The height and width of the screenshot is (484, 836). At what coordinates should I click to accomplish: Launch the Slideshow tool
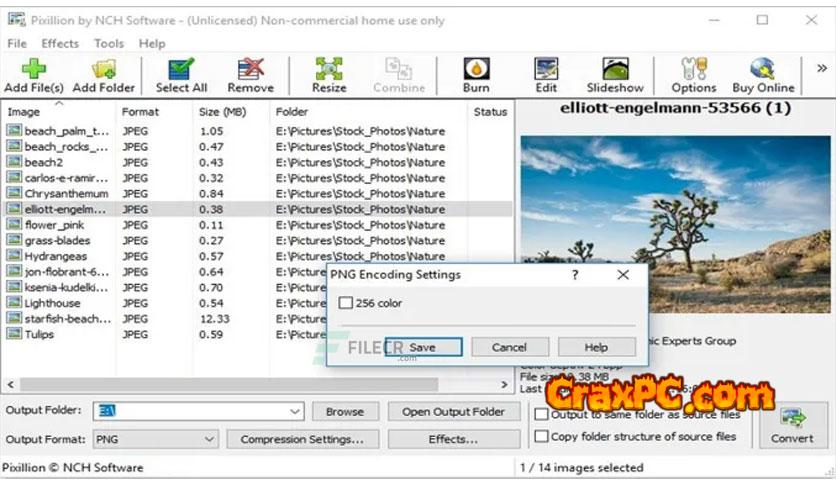click(x=615, y=69)
